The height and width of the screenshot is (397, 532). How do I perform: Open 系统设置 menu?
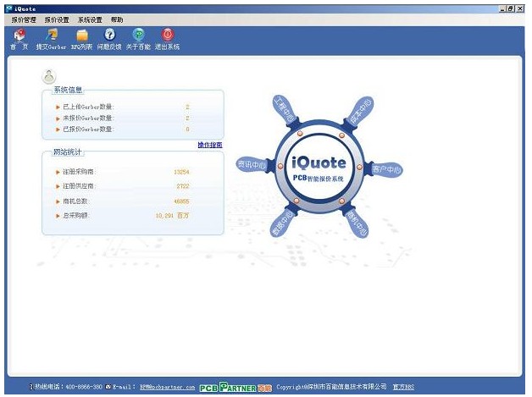(90, 20)
